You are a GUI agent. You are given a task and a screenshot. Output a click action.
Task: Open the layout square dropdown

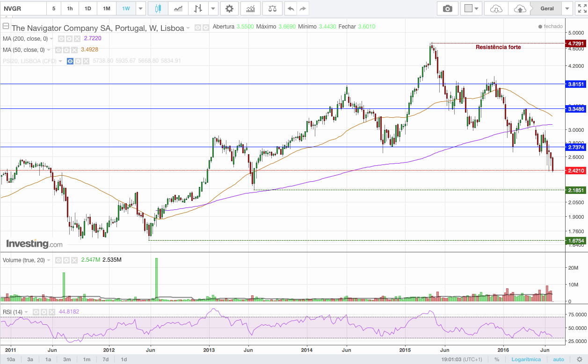472,8
